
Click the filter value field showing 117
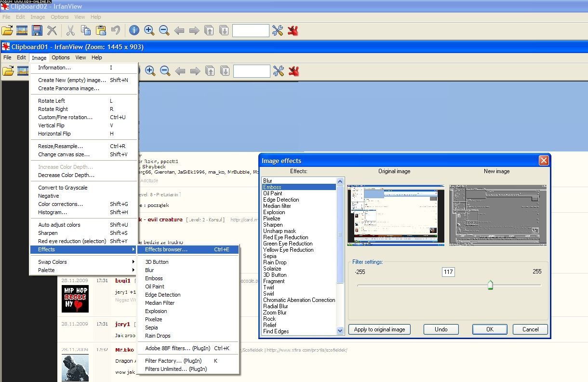click(448, 272)
